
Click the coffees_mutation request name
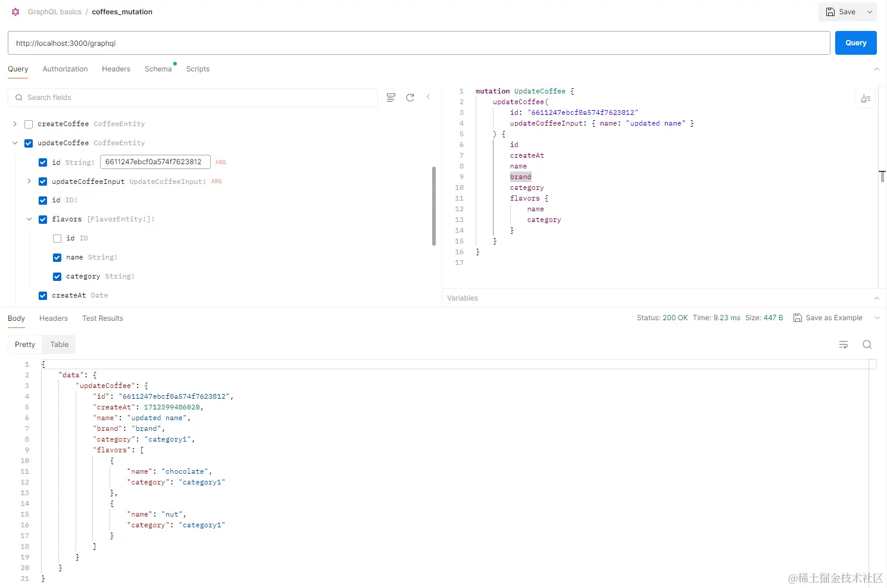(122, 12)
